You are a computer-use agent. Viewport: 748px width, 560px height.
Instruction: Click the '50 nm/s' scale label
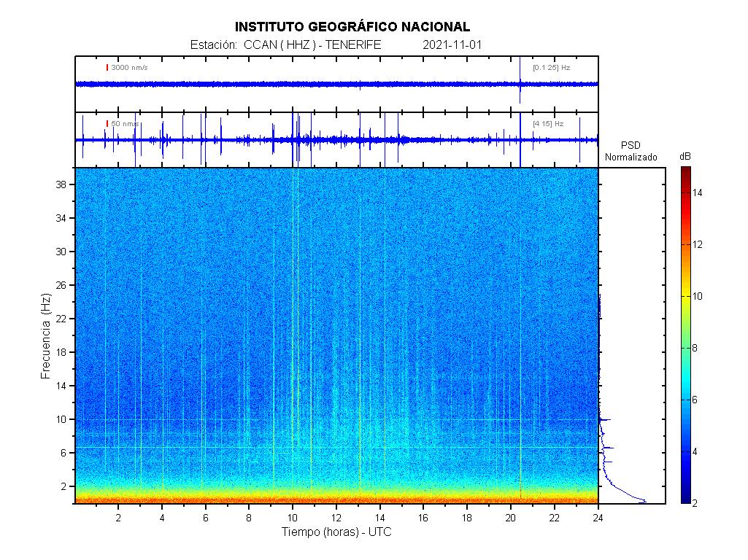pyautogui.click(x=125, y=124)
